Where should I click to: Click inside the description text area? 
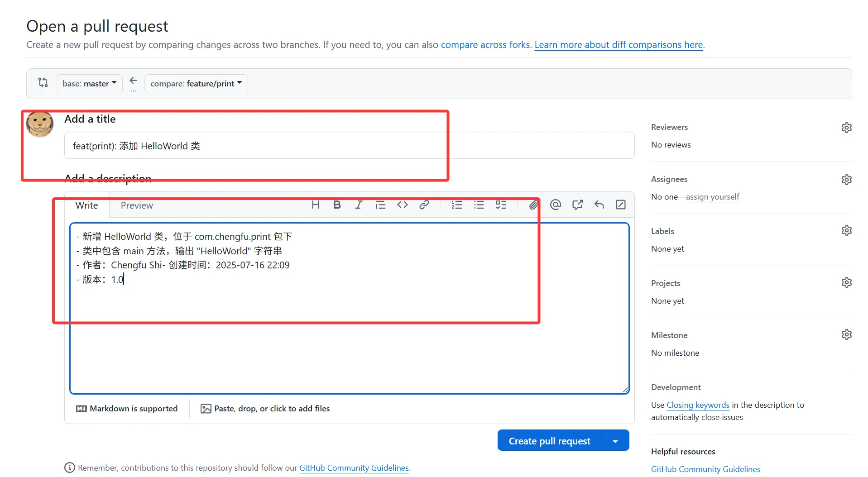[x=349, y=308]
